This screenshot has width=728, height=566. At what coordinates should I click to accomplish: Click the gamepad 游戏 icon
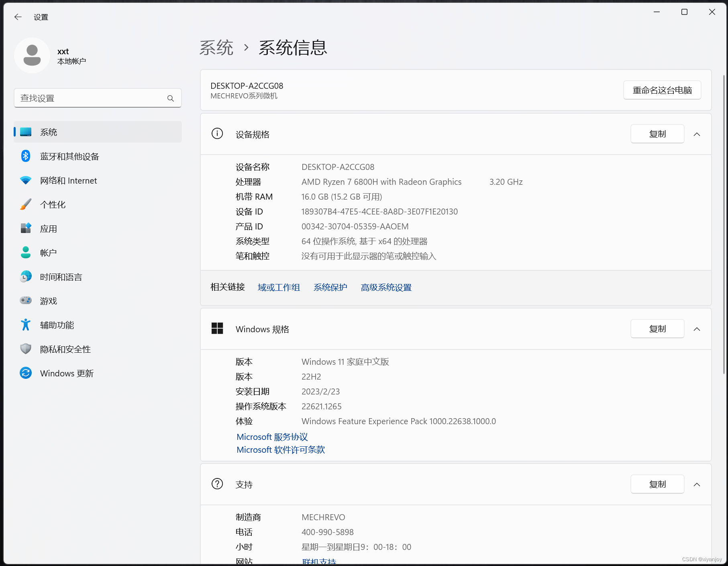coord(26,300)
